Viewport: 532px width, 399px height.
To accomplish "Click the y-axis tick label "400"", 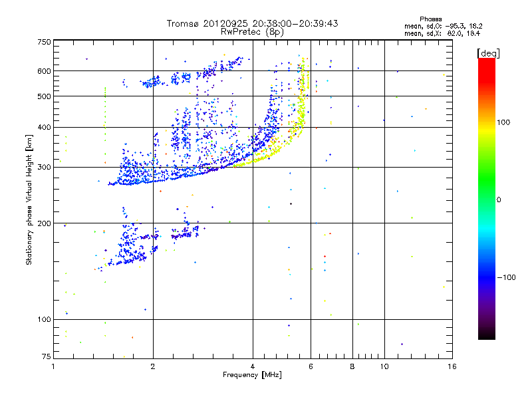I will [x=45, y=127].
